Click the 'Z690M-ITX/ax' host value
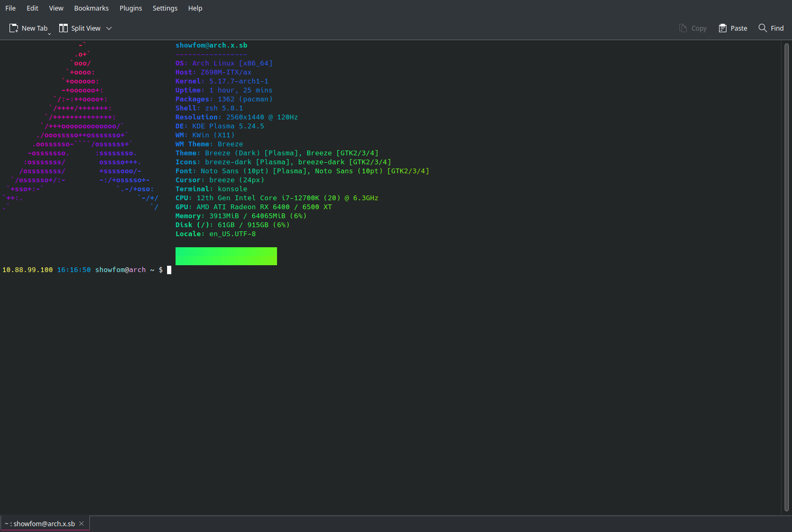This screenshot has height=532, width=792. coord(226,72)
